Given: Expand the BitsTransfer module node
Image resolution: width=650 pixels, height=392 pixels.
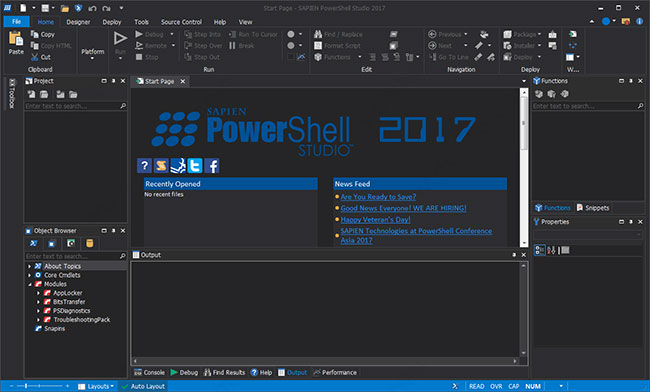Looking at the screenshot, I should [x=39, y=302].
